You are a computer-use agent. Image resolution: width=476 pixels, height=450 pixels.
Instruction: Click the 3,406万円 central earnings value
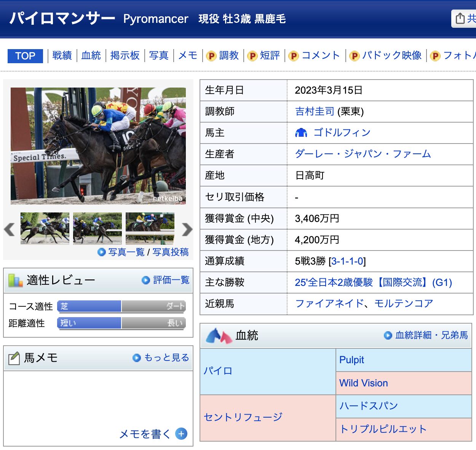click(317, 219)
